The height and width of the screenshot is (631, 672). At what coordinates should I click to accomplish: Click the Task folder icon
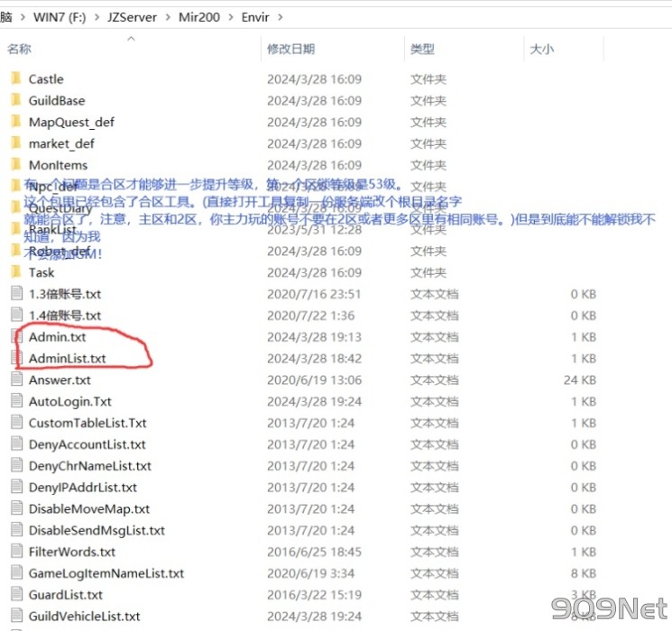pyautogui.click(x=15, y=272)
